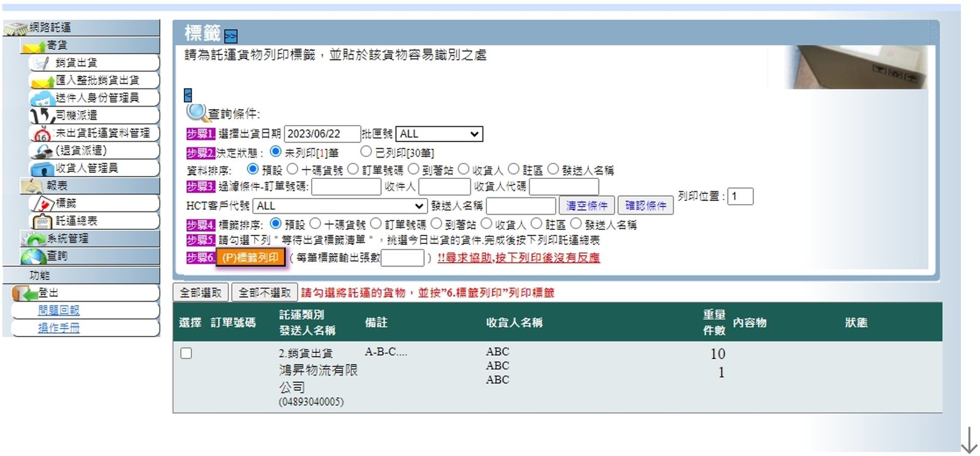This screenshot has height=456, width=980.
Task: Click the 全部選取 button
Action: (x=200, y=293)
